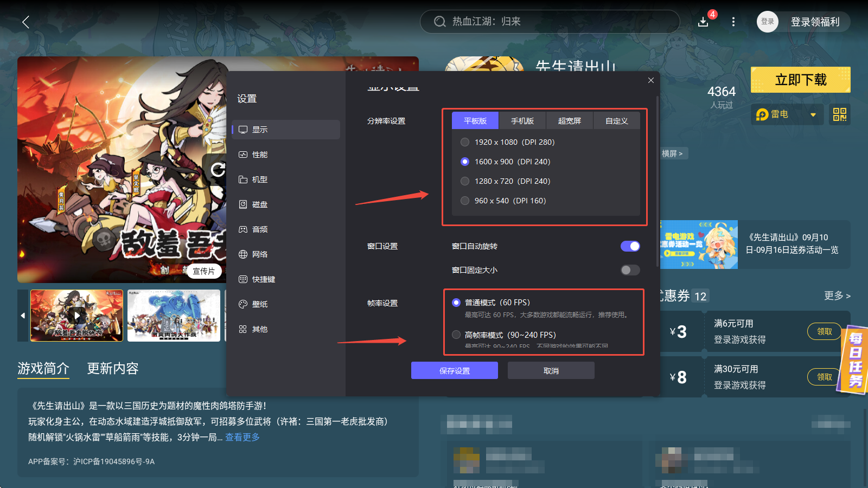The width and height of the screenshot is (868, 488).
Task: Click the 查看更多 link
Action: [x=242, y=437]
